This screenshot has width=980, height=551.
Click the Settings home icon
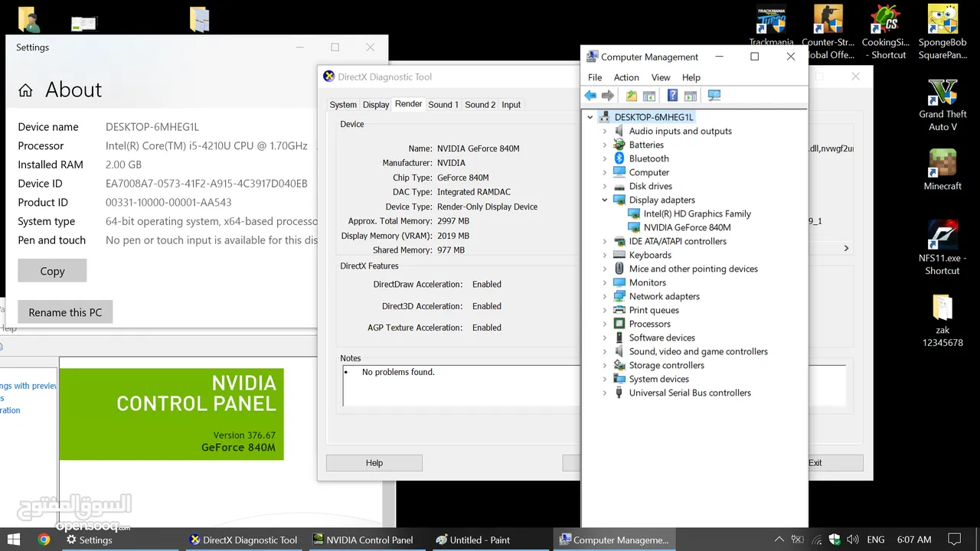tap(25, 90)
